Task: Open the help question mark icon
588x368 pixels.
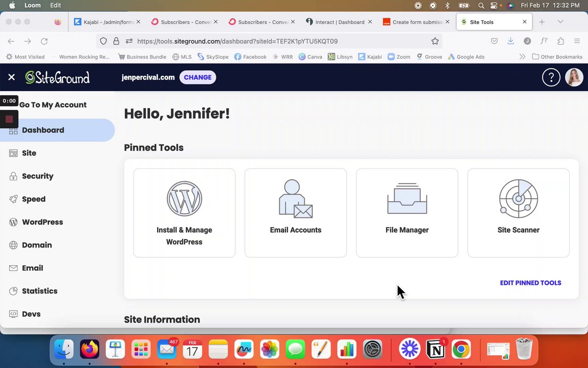Action: 551,77
